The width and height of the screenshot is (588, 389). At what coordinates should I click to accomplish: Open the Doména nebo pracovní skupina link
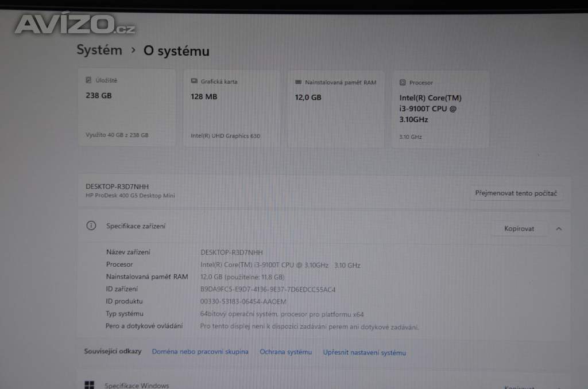(x=200, y=351)
